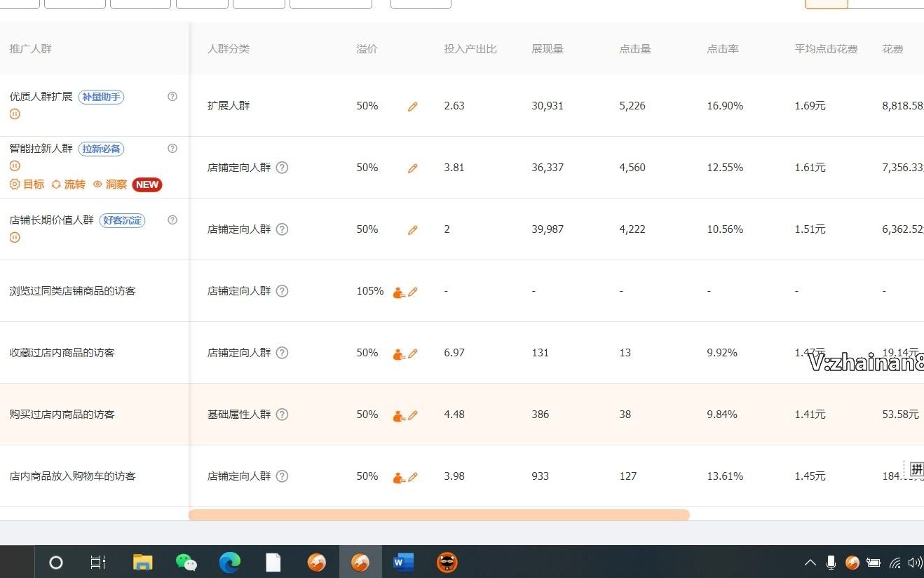Click the horizontal table scrollbar
Viewport: 924px width, 578px height.
pos(439,515)
